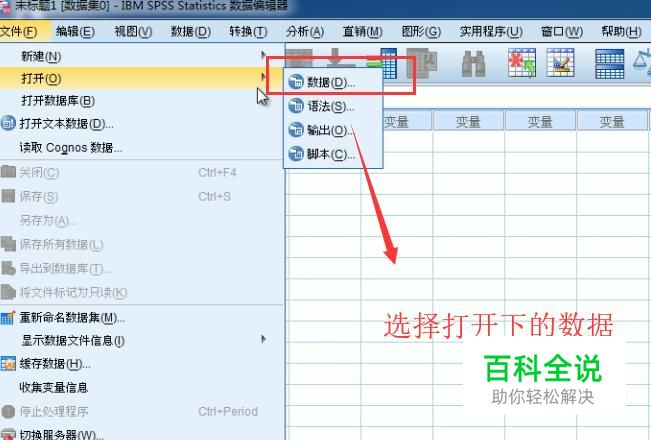The height and width of the screenshot is (440, 651).
Task: Select 打开文本数据(D)... menu entry
Action: (x=141, y=123)
